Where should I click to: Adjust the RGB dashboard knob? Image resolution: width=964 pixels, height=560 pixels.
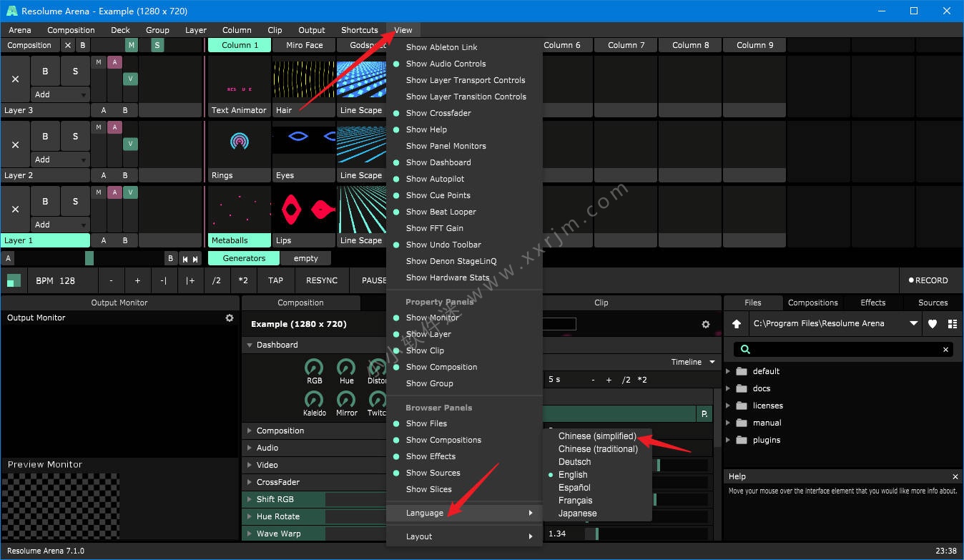[314, 368]
